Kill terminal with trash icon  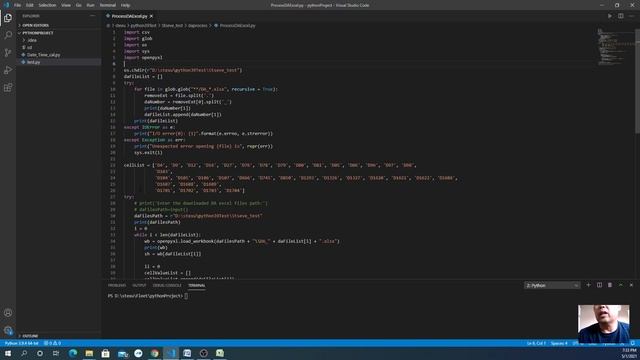tap(610, 285)
